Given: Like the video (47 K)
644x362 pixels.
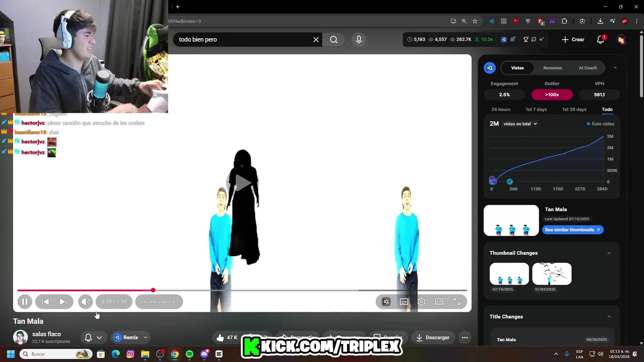Looking at the screenshot, I should 226,337.
